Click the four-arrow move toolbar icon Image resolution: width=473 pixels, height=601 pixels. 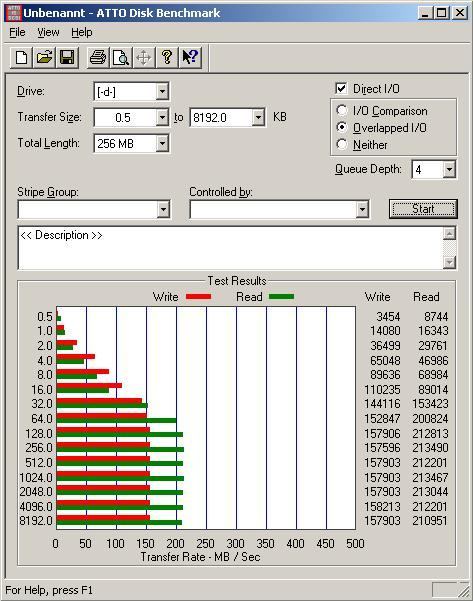(x=144, y=58)
